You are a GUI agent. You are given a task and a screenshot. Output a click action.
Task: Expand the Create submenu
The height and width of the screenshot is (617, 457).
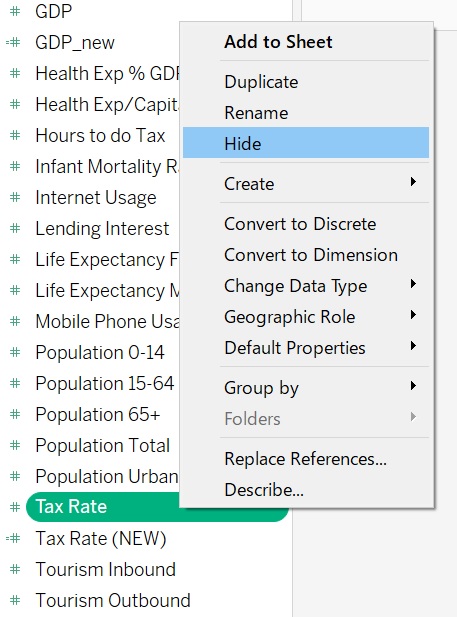306,183
